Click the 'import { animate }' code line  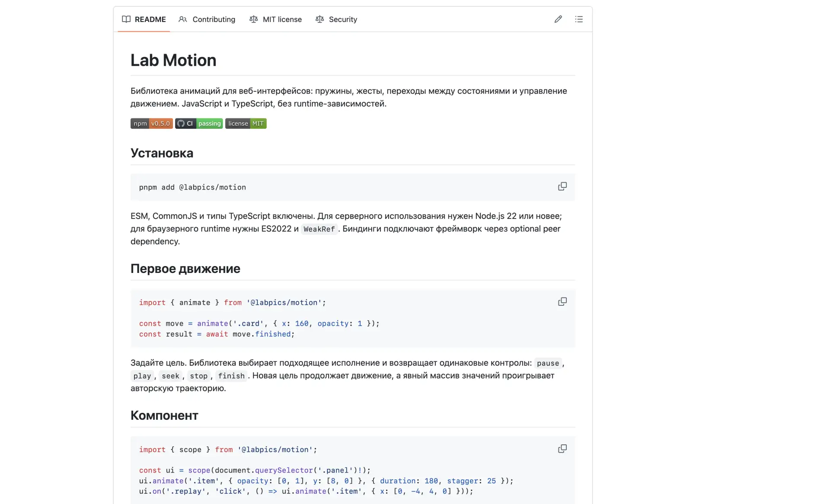tap(233, 303)
